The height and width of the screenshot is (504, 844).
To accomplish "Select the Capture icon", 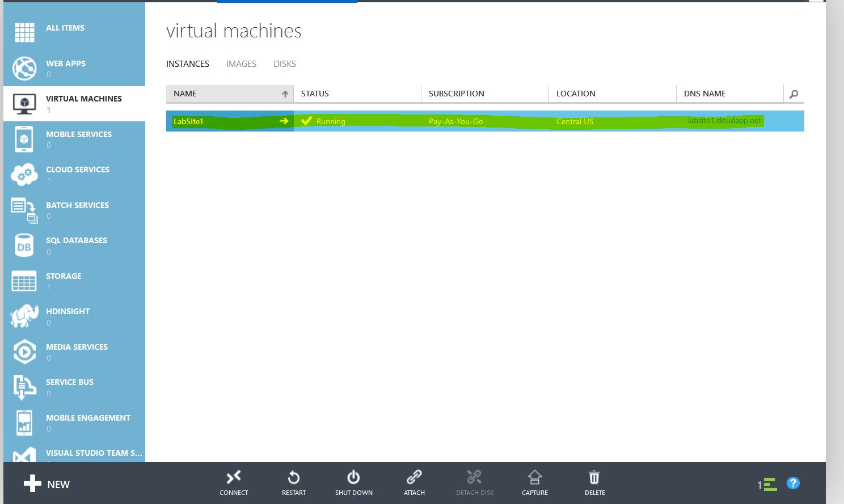I will [534, 478].
